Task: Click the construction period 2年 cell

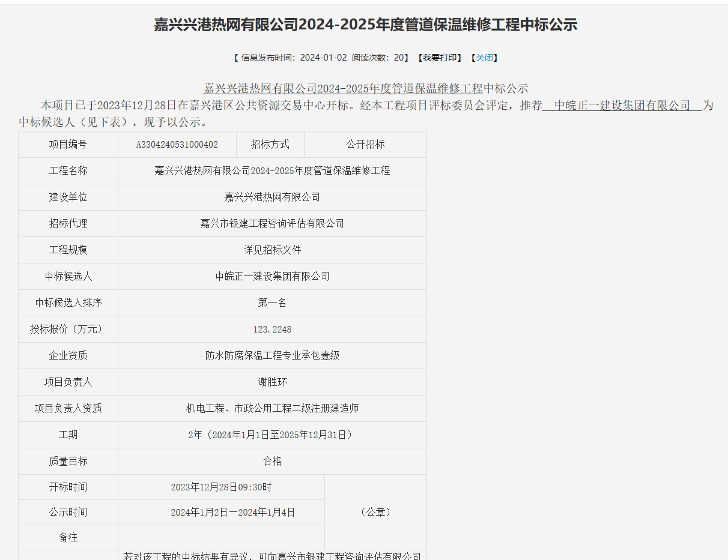Action: pyautogui.click(x=272, y=435)
